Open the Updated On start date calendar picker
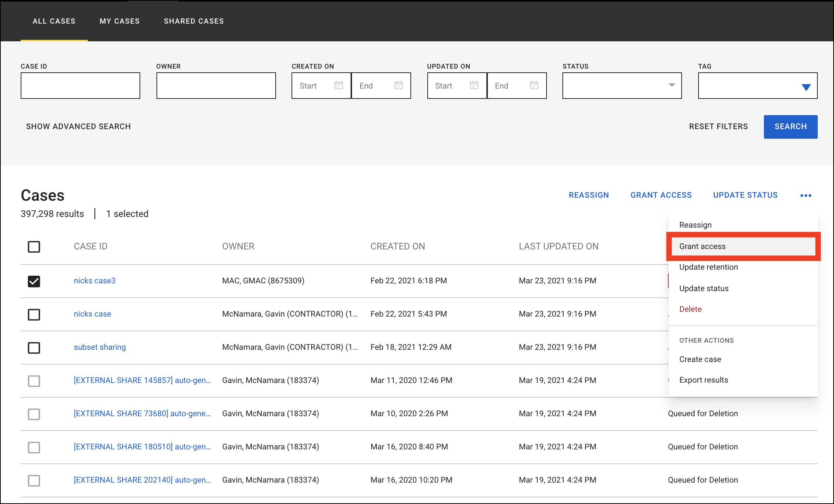The height and width of the screenshot is (504, 834). [x=475, y=85]
